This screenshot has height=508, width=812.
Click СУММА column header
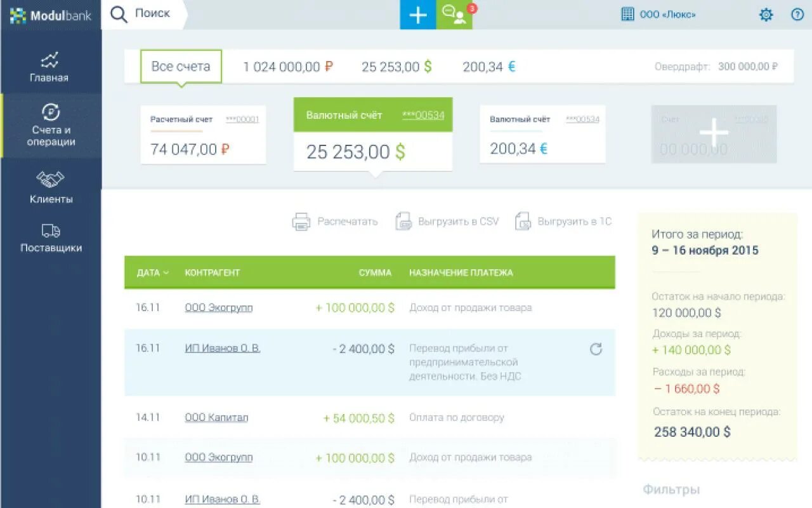[x=375, y=273]
